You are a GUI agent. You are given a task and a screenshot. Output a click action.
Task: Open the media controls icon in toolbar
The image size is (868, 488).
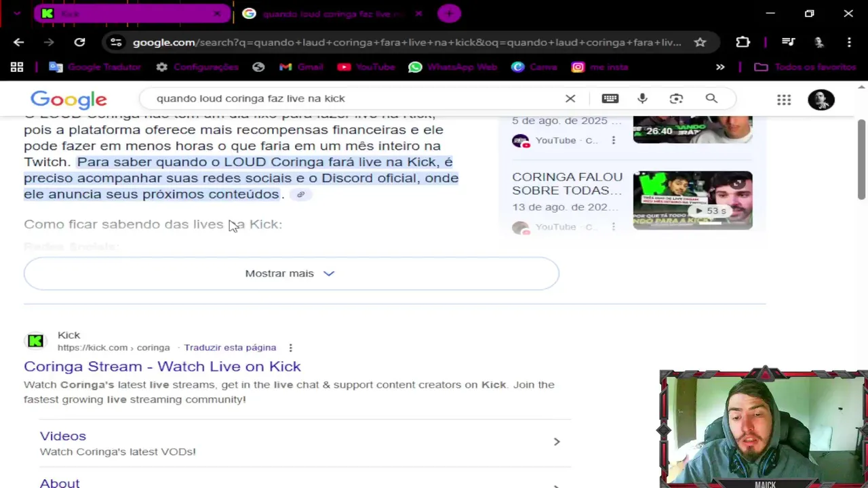pos(788,42)
